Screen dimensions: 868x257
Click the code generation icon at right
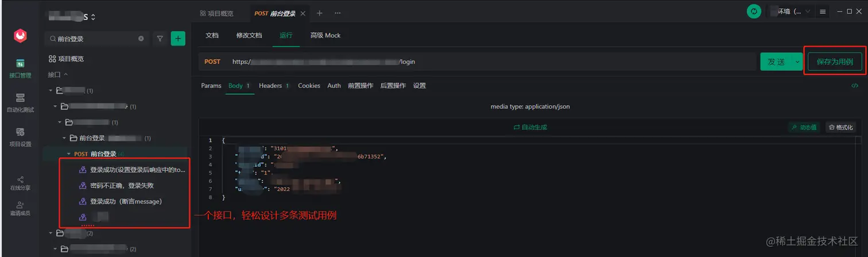click(x=855, y=86)
